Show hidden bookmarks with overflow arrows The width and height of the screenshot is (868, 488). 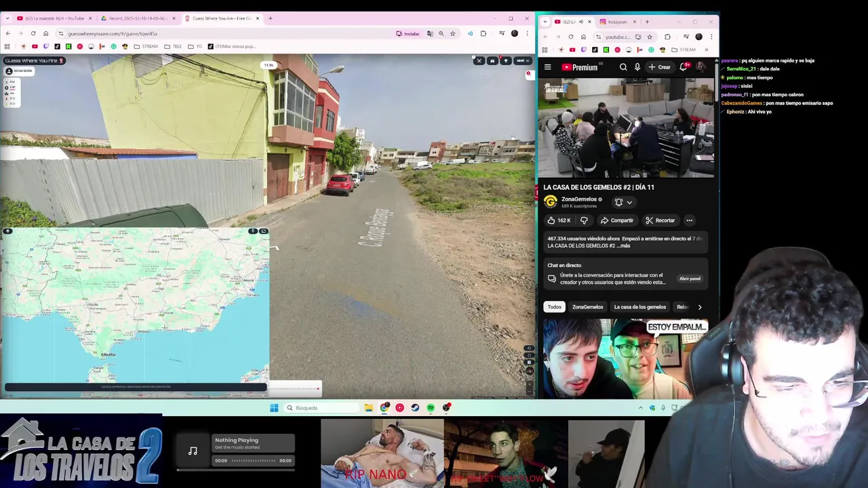click(706, 49)
